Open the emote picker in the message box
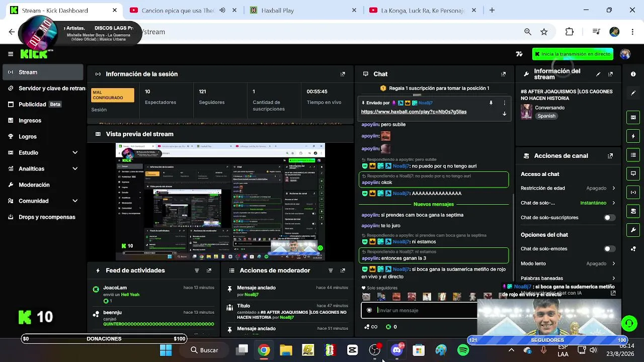The width and height of the screenshot is (644, 362). click(369, 310)
